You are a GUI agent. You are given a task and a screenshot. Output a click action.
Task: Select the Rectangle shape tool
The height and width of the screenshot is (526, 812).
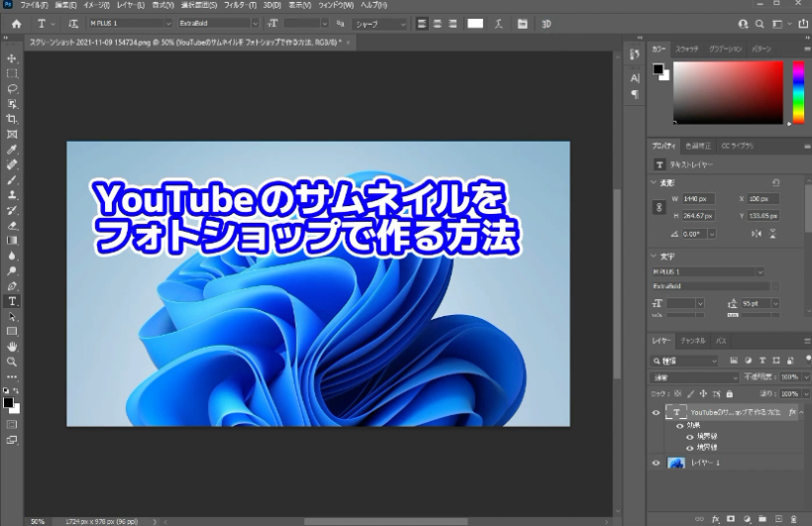point(12,332)
